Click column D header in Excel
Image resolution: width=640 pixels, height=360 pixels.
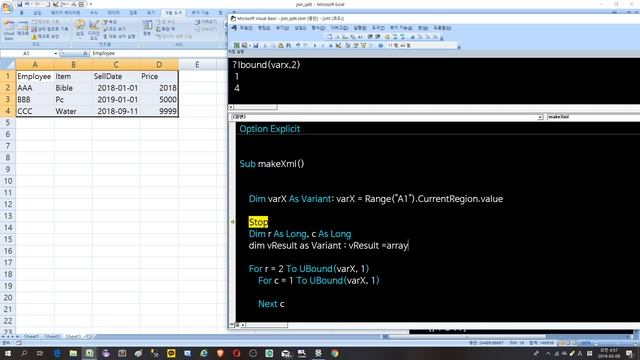coord(159,64)
